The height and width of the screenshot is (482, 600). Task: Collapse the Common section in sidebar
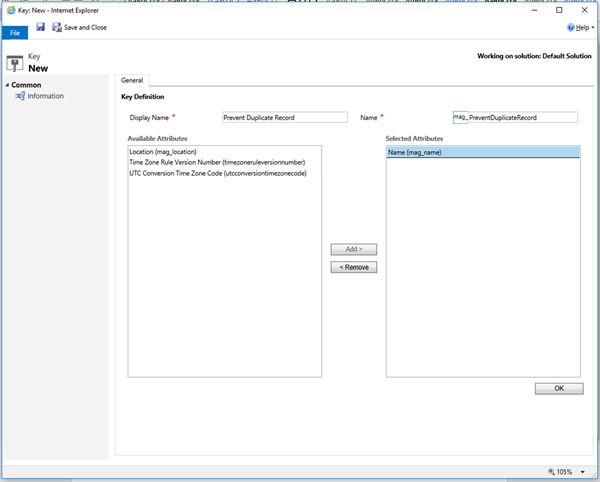click(x=8, y=85)
